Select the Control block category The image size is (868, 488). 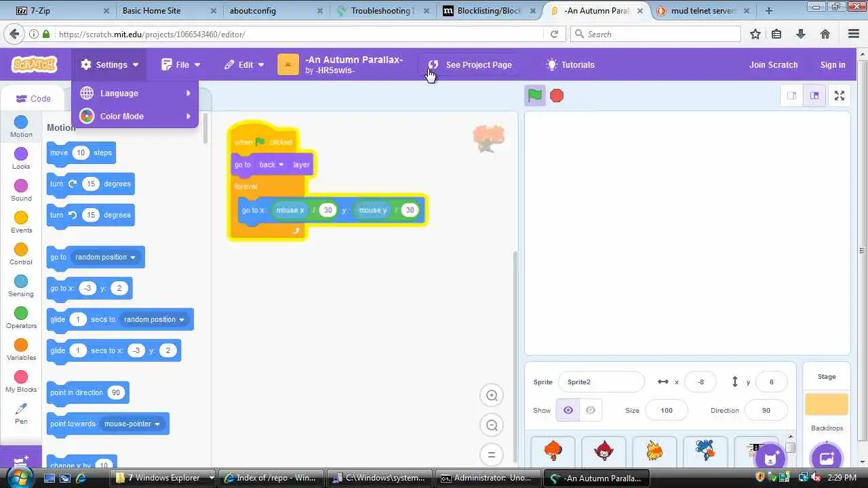pyautogui.click(x=21, y=254)
